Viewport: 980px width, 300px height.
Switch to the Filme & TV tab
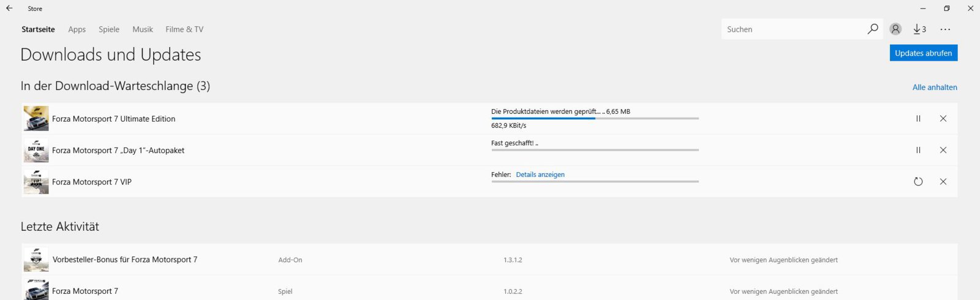tap(184, 29)
